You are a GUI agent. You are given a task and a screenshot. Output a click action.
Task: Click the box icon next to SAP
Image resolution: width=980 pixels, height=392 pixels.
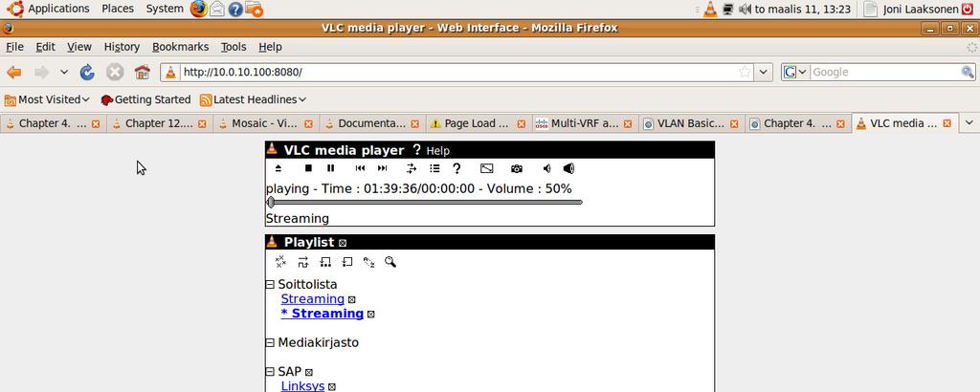pos(309,373)
